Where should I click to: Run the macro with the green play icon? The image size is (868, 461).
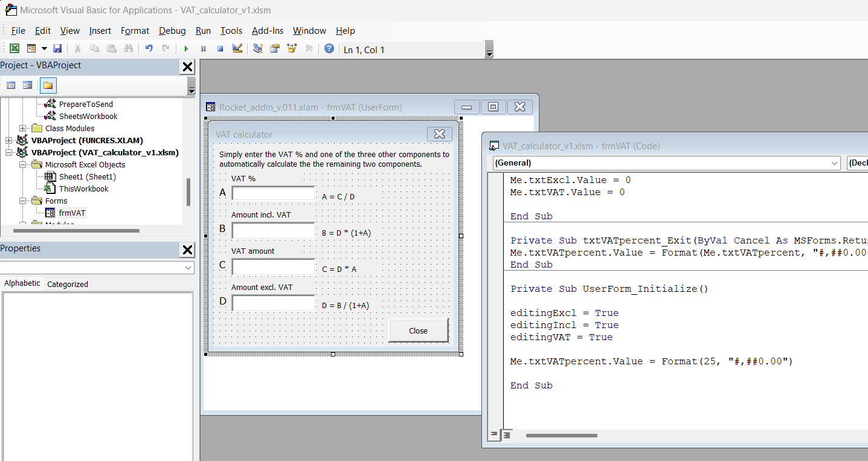[186, 49]
